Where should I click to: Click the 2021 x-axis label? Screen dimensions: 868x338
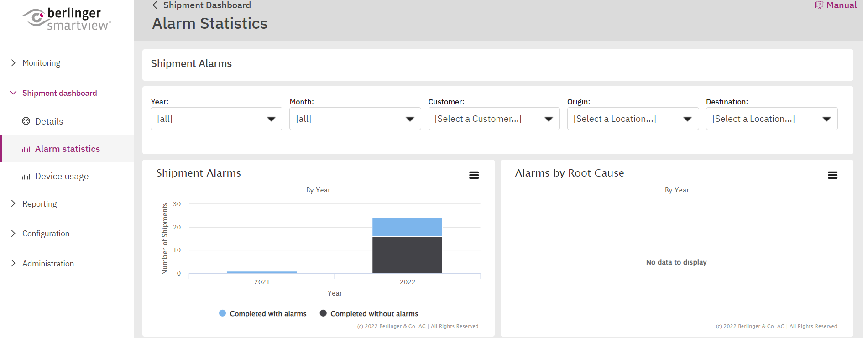point(262,282)
